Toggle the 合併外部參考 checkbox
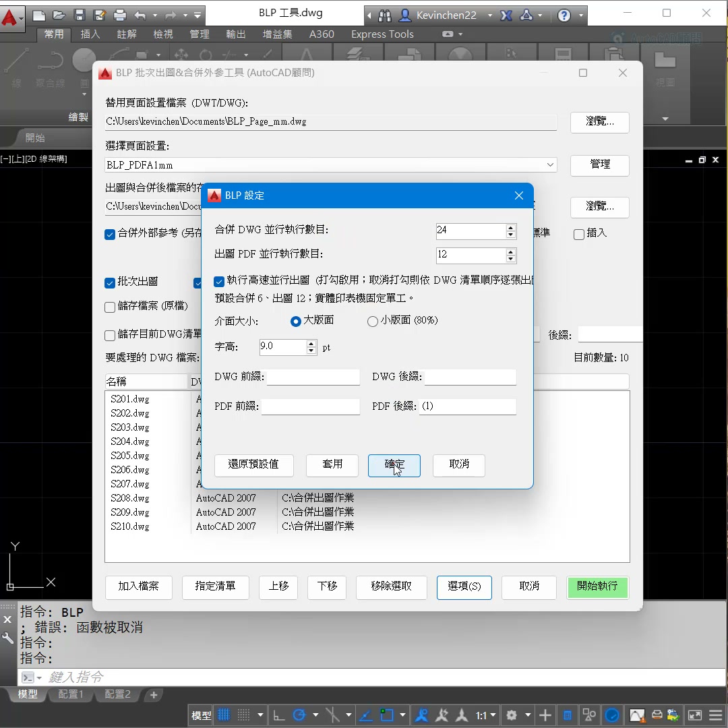 pos(110,235)
